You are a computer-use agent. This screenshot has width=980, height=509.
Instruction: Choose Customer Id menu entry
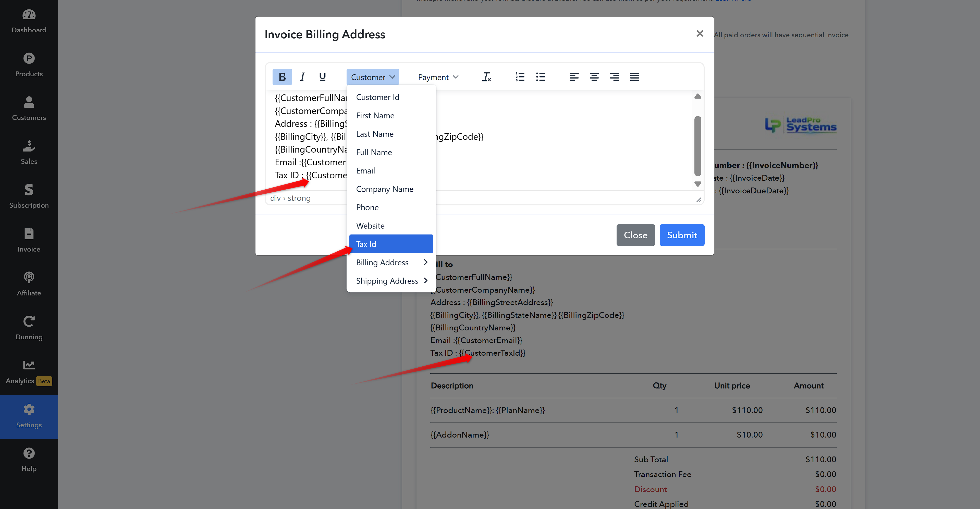[391, 97]
